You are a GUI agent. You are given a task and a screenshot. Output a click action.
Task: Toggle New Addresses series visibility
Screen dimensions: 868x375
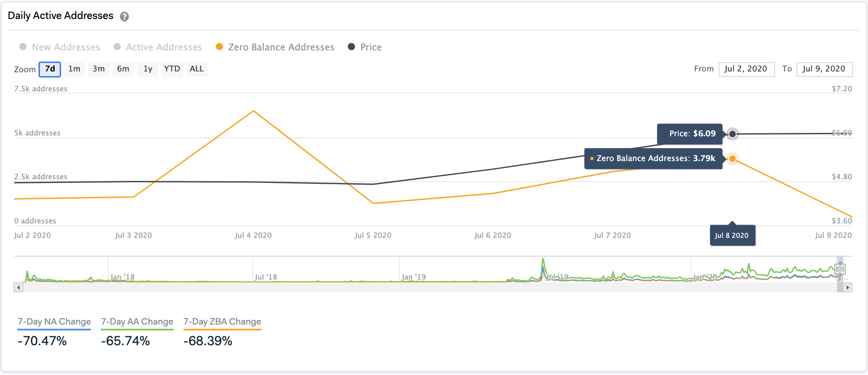pyautogui.click(x=60, y=47)
